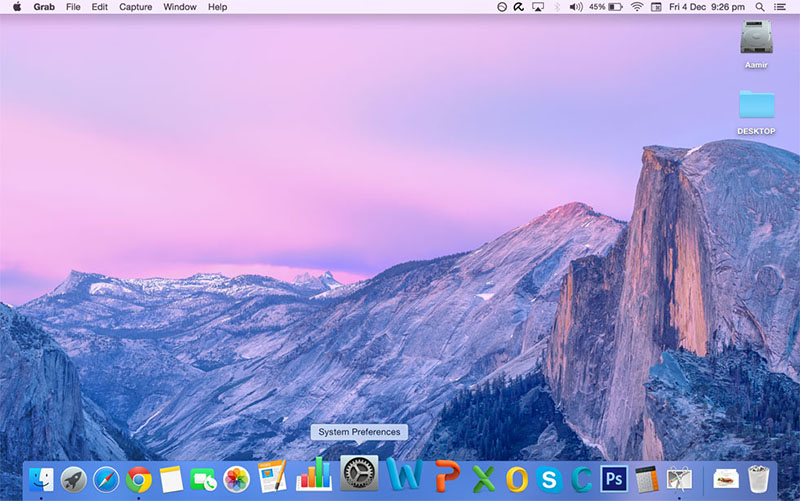Open Safari compass icon in dock
Screen dimensions: 800x501
(x=106, y=480)
